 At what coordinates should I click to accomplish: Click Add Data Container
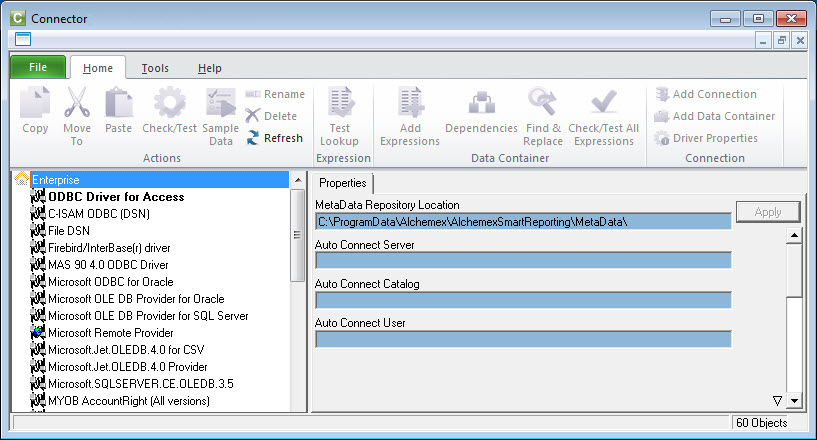coord(715,116)
